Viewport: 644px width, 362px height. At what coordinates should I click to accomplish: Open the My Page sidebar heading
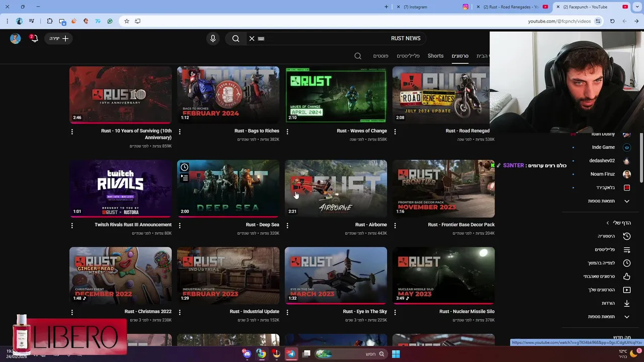(618, 223)
